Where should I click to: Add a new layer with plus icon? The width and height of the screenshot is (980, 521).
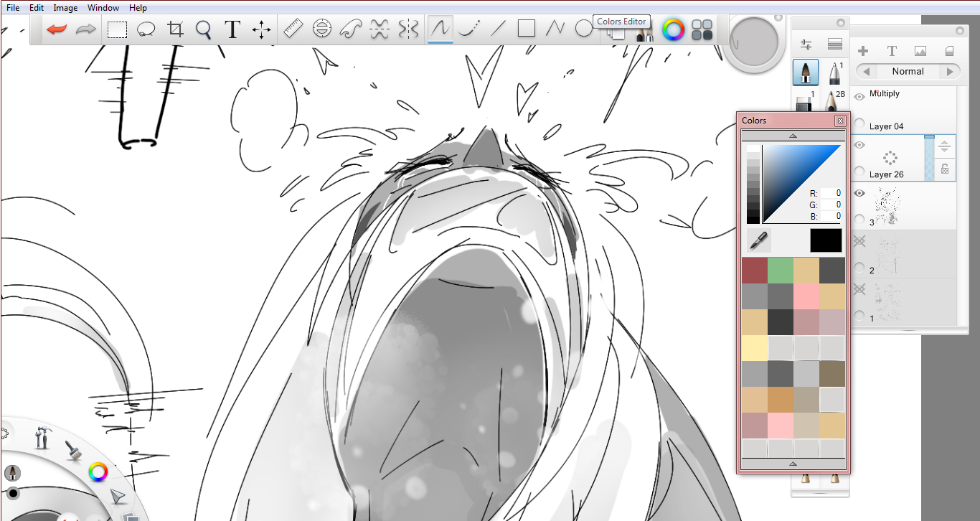click(863, 51)
